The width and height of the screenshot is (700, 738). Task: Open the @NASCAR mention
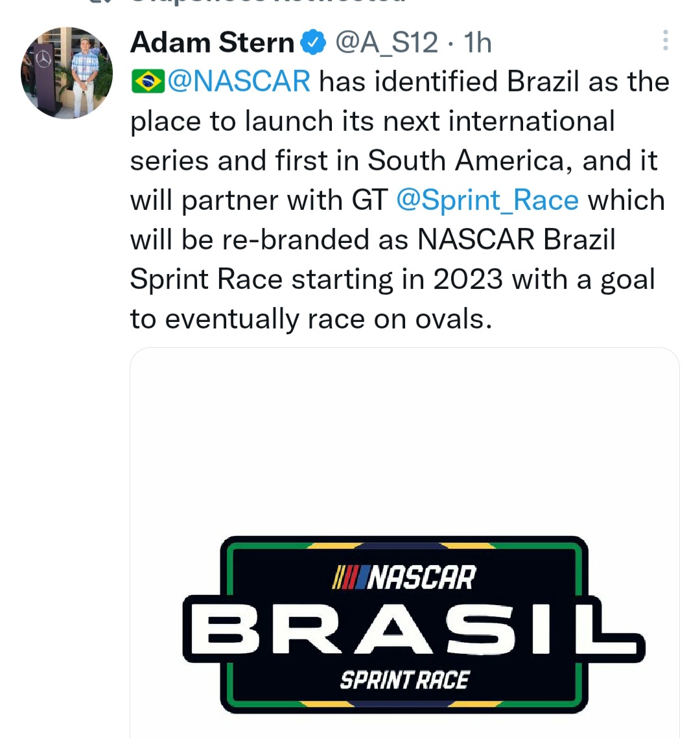pos(239,82)
